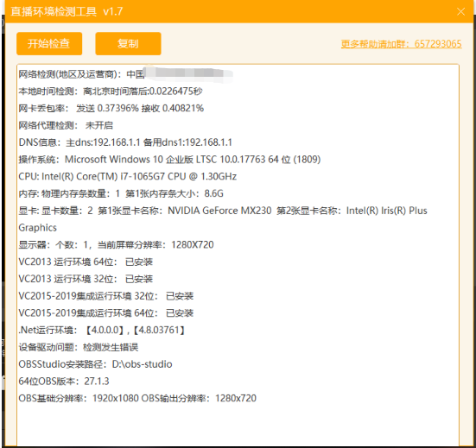476x448 pixels.
Task: Click the 开始检查 button
Action: point(49,44)
